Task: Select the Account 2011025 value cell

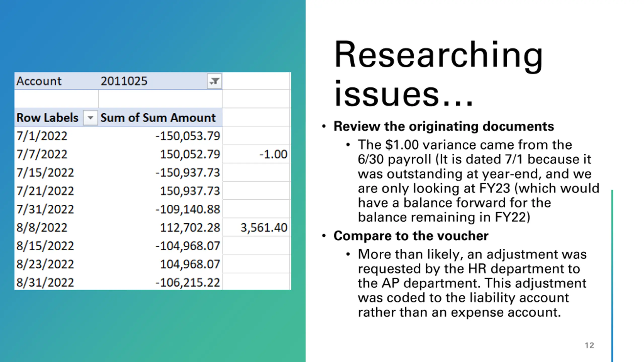Action: [x=124, y=81]
